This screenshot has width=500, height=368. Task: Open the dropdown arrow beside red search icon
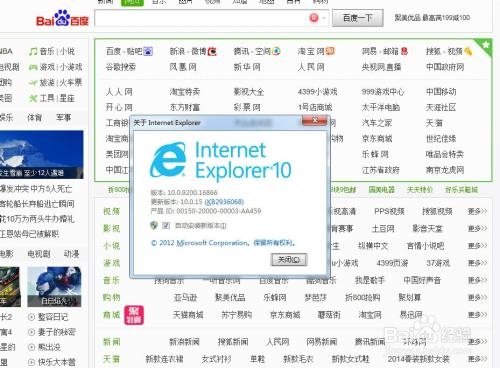click(x=324, y=18)
